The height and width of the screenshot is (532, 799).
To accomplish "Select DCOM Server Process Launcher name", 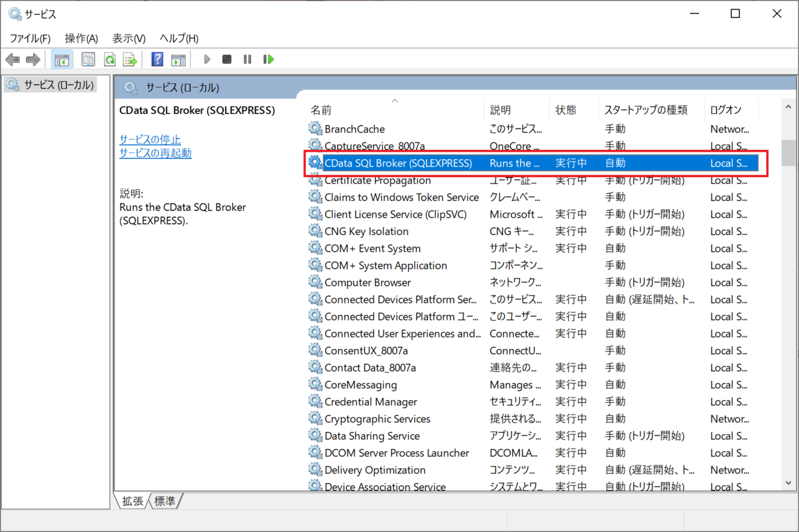I will coord(397,453).
